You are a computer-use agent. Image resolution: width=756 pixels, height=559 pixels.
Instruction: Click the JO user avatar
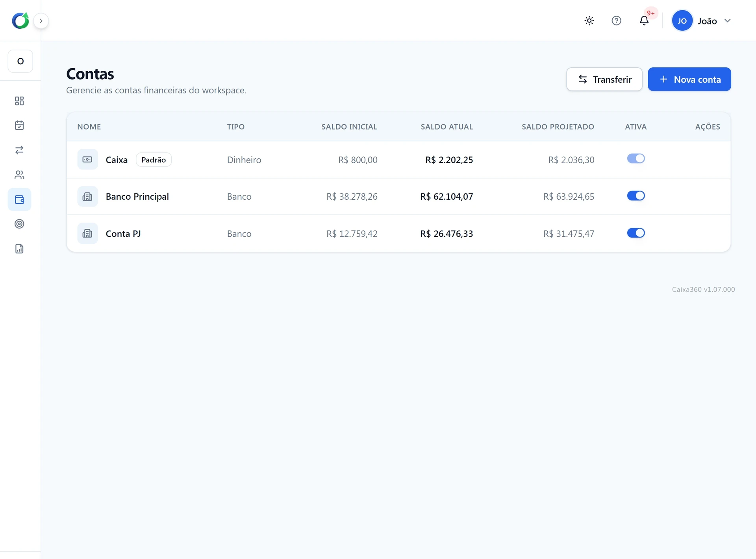(x=682, y=21)
